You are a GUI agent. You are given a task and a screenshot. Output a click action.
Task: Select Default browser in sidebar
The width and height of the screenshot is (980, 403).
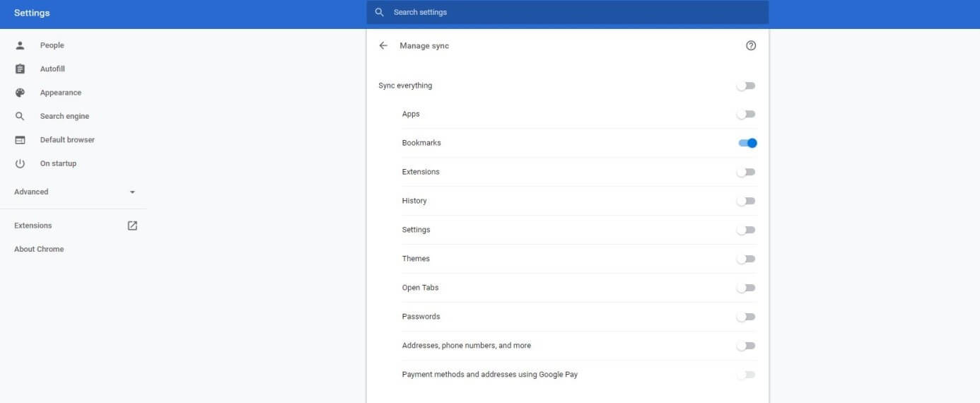coord(67,140)
